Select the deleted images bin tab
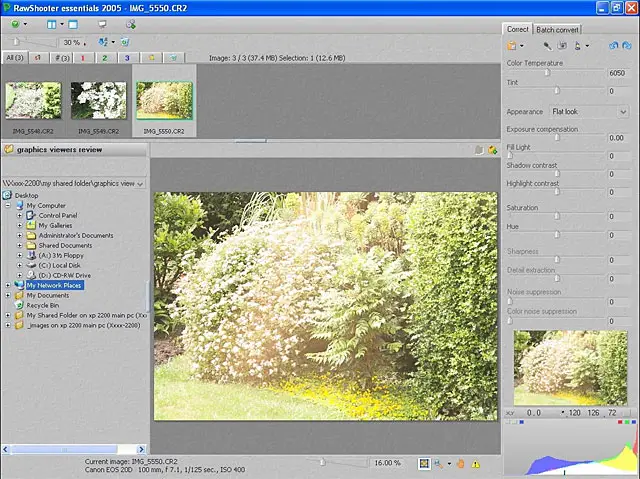Screen dimensions: 640x479 pos(174,58)
